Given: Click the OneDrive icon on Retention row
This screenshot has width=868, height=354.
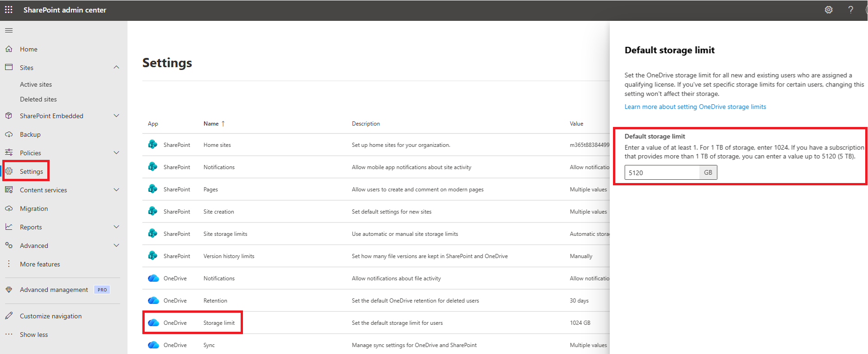Looking at the screenshot, I should (x=153, y=300).
